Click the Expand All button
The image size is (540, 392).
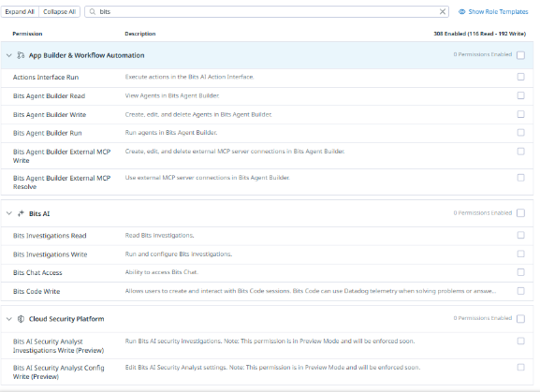[x=20, y=12]
